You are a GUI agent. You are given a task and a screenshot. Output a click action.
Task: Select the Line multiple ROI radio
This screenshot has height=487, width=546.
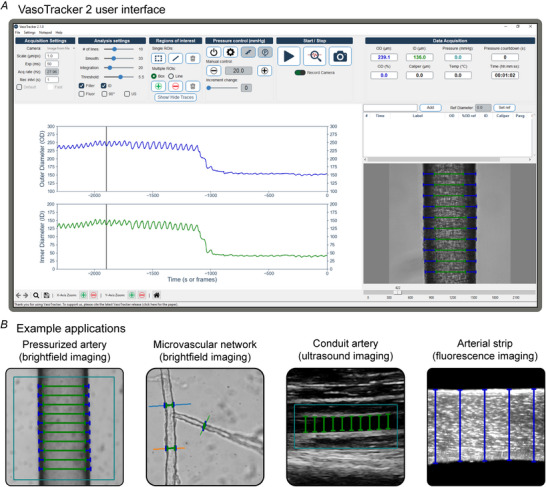[171, 76]
